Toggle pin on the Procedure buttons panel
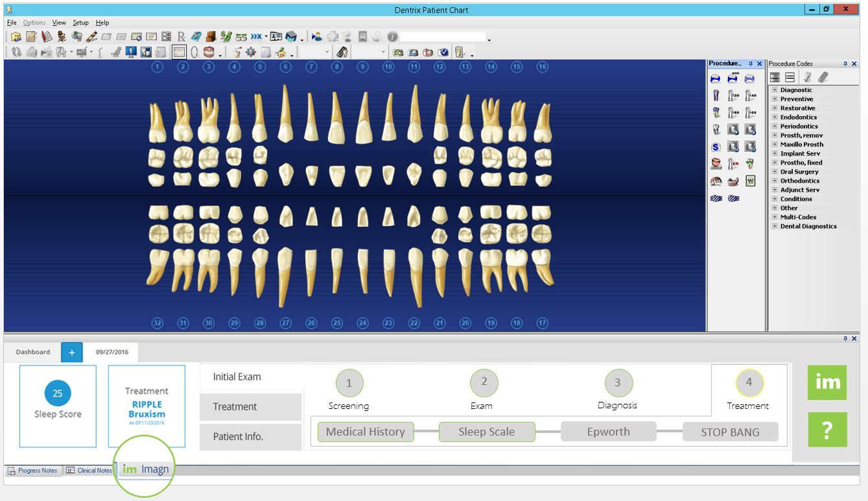 [751, 64]
